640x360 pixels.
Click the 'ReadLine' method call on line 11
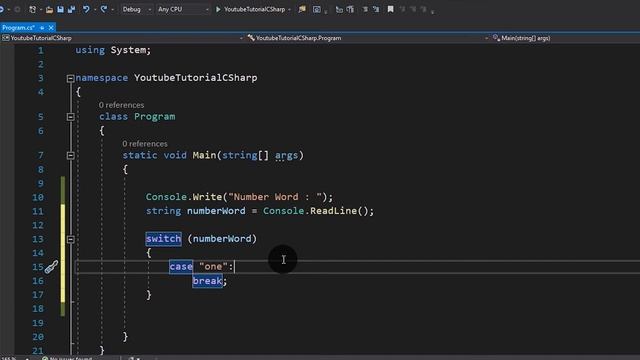click(x=333, y=211)
